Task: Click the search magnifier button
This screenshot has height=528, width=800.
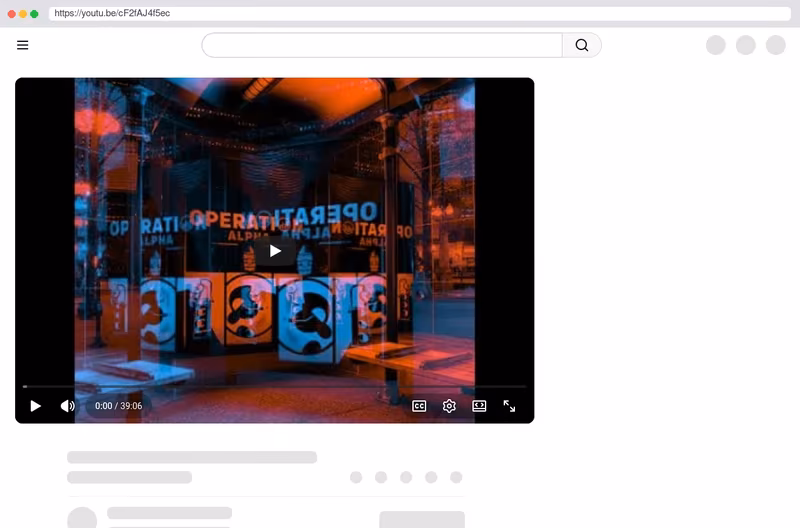Action: 582,45
